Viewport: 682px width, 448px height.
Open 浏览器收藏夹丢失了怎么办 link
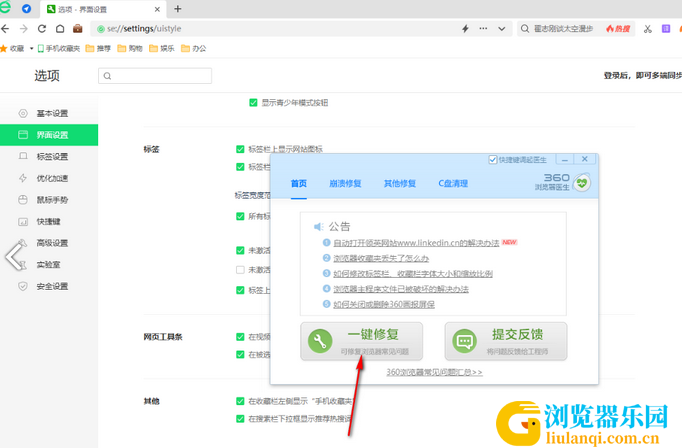381,258
